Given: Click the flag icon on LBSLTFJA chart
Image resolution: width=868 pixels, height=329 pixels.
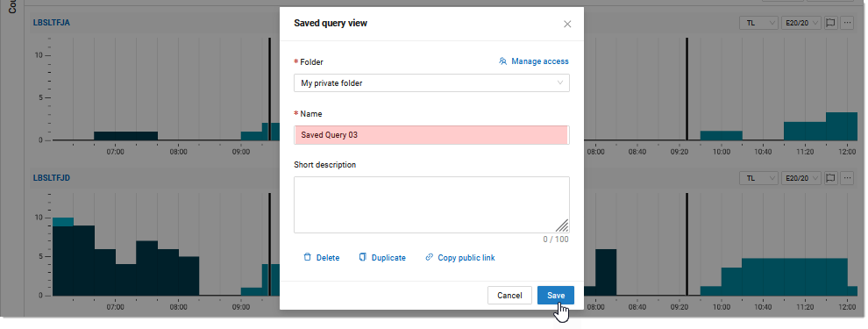Looking at the screenshot, I should pyautogui.click(x=830, y=23).
